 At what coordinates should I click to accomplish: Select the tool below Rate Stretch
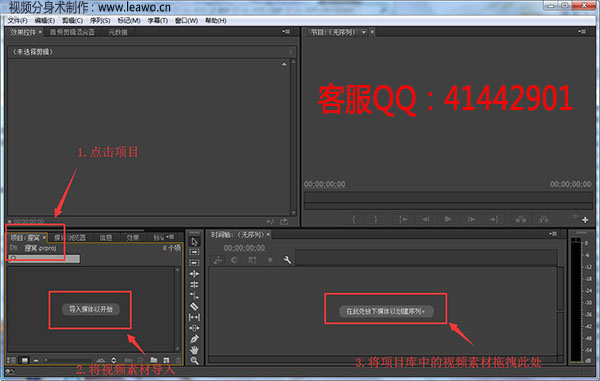pos(194,295)
